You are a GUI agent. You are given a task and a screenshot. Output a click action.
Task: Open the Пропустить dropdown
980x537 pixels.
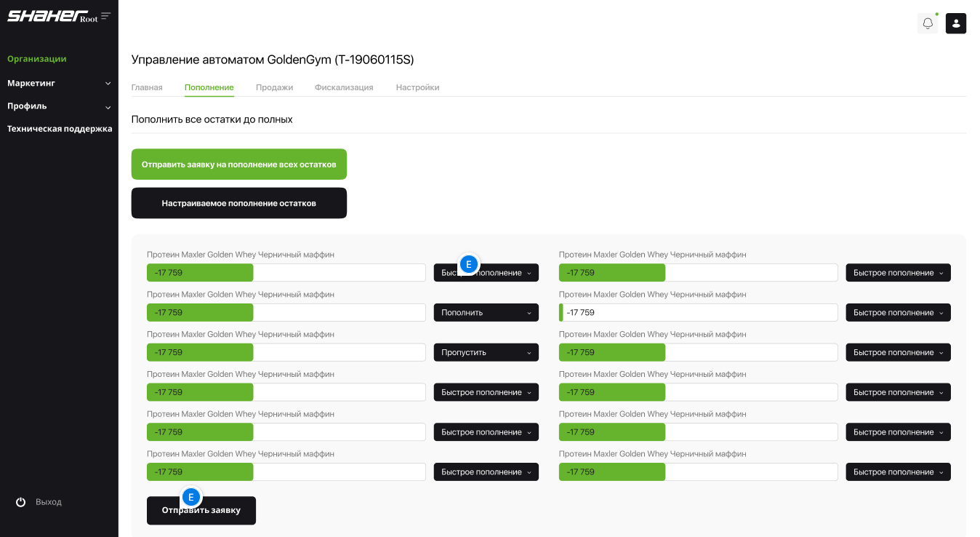[486, 352]
